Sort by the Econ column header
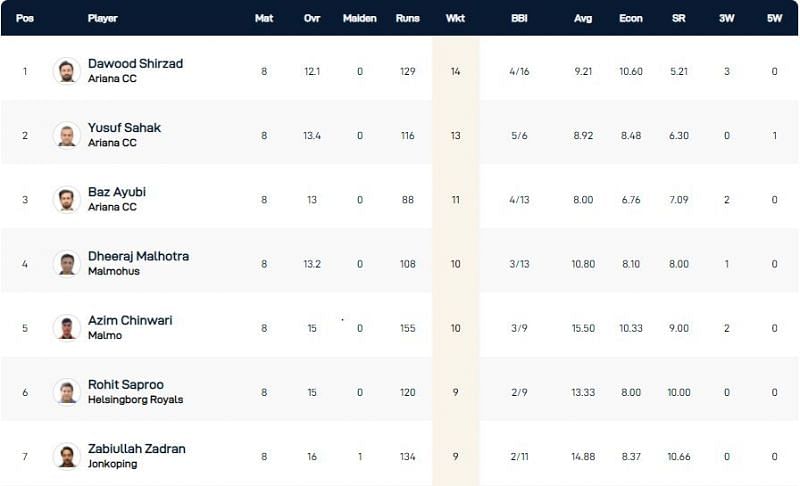Screen dimensions: 800x486 (x=630, y=18)
